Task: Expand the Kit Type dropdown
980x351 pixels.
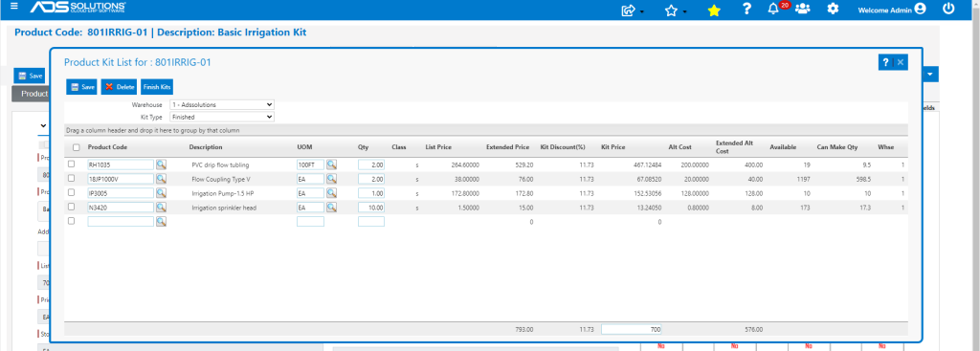Action: 222,117
